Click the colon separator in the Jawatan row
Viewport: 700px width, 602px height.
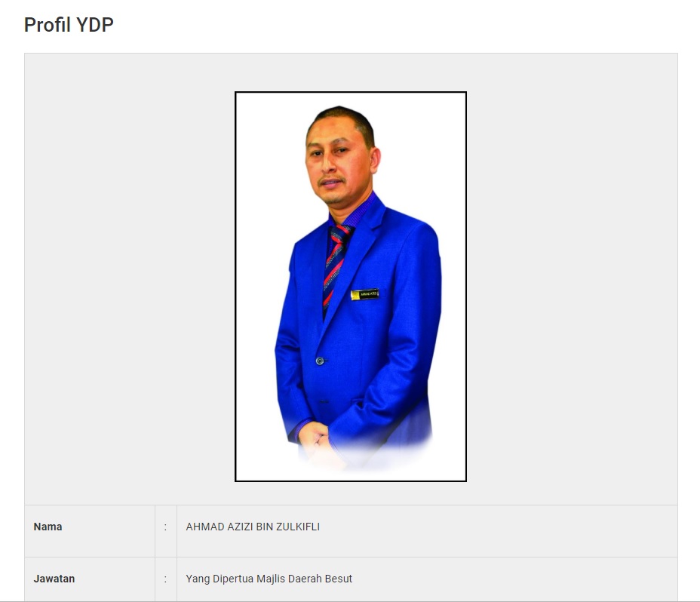[166, 579]
